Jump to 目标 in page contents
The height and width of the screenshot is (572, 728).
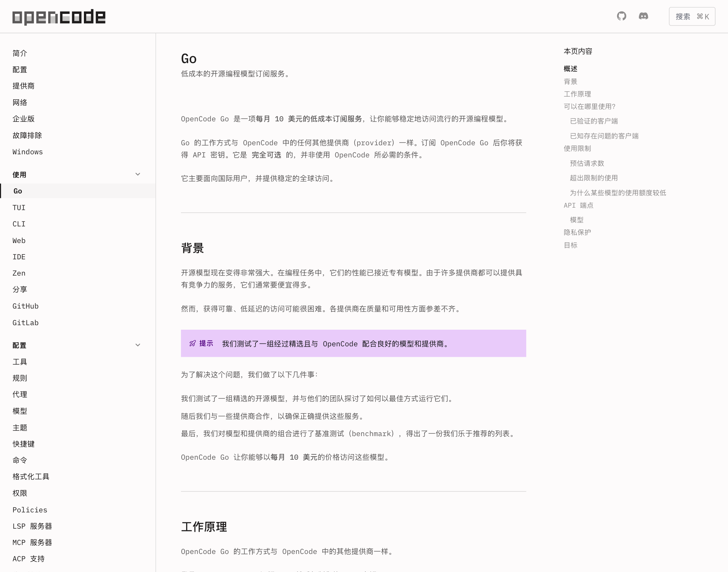point(571,245)
